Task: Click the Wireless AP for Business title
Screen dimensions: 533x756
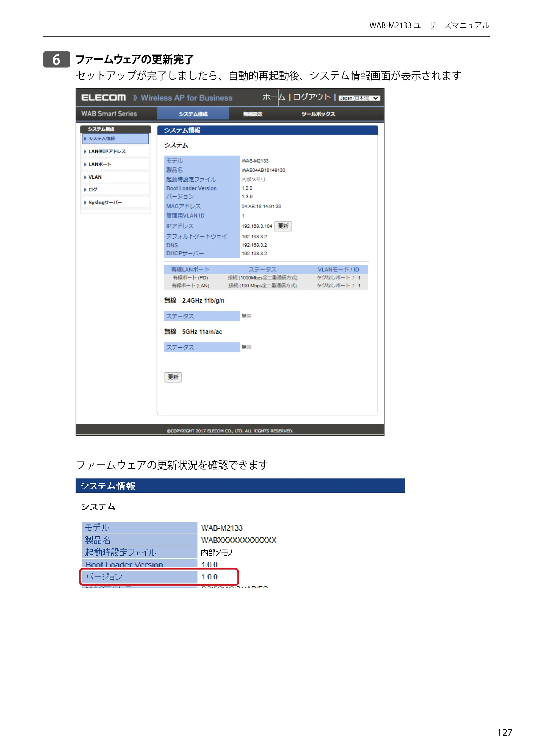Action: tap(187, 98)
